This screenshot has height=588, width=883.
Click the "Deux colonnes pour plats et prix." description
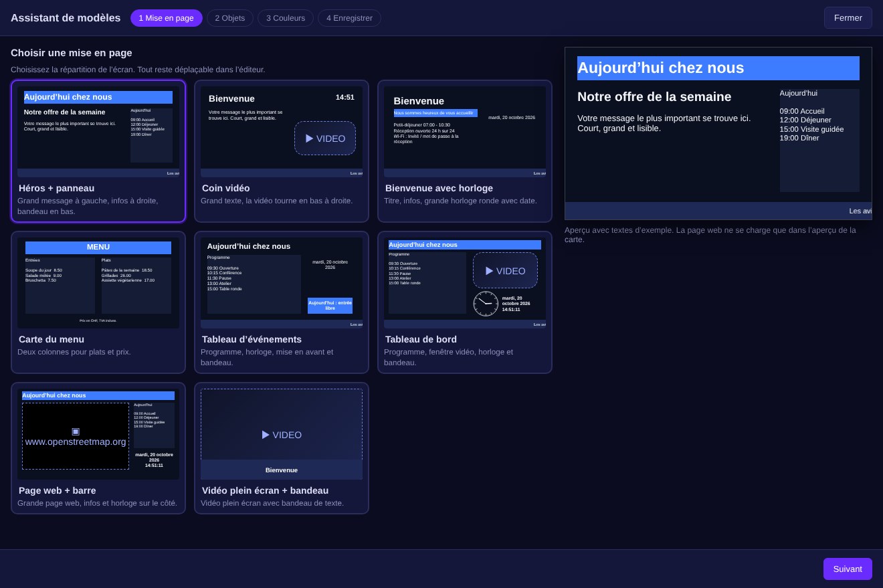74,352
